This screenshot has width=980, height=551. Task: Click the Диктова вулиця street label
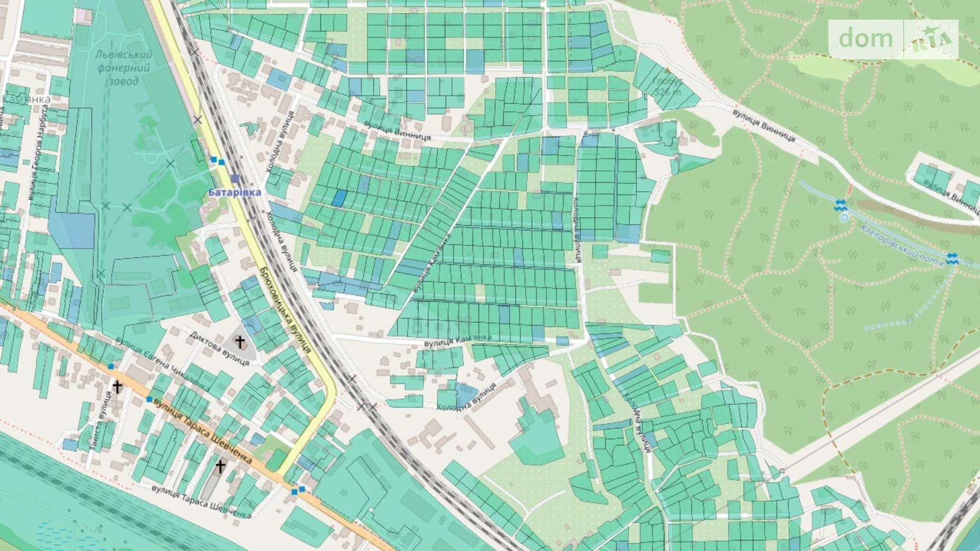pos(219,348)
